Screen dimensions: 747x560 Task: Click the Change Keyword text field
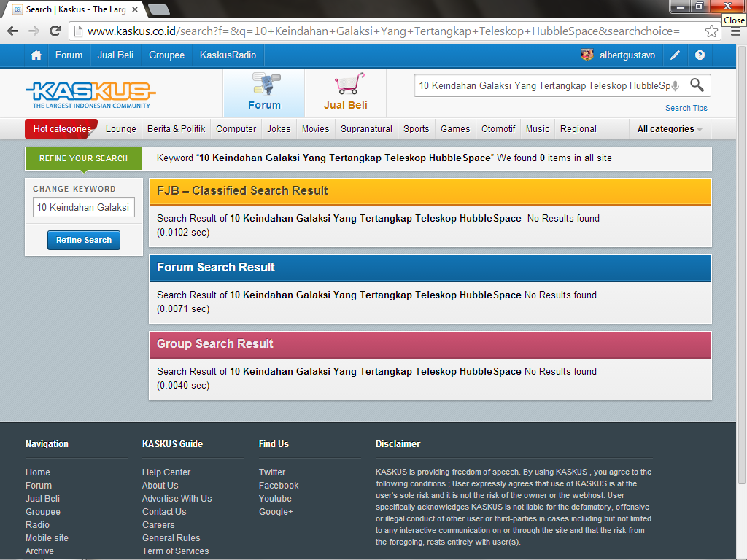tap(84, 207)
